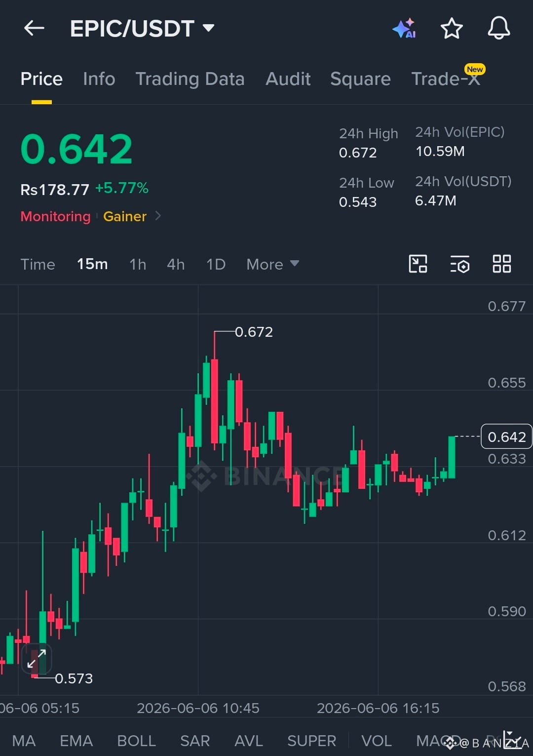Image resolution: width=533 pixels, height=756 pixels.
Task: Toggle the BOLL indicator
Action: pyautogui.click(x=137, y=741)
